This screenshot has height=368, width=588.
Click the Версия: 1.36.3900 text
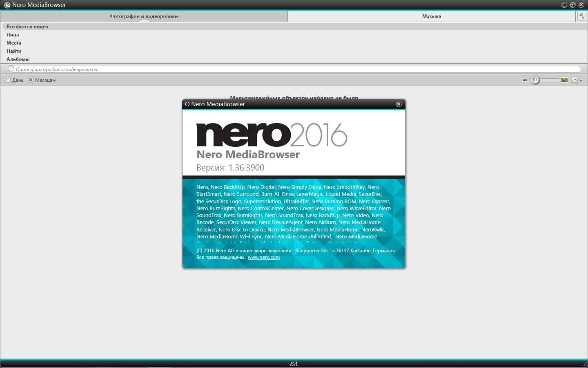coord(230,168)
